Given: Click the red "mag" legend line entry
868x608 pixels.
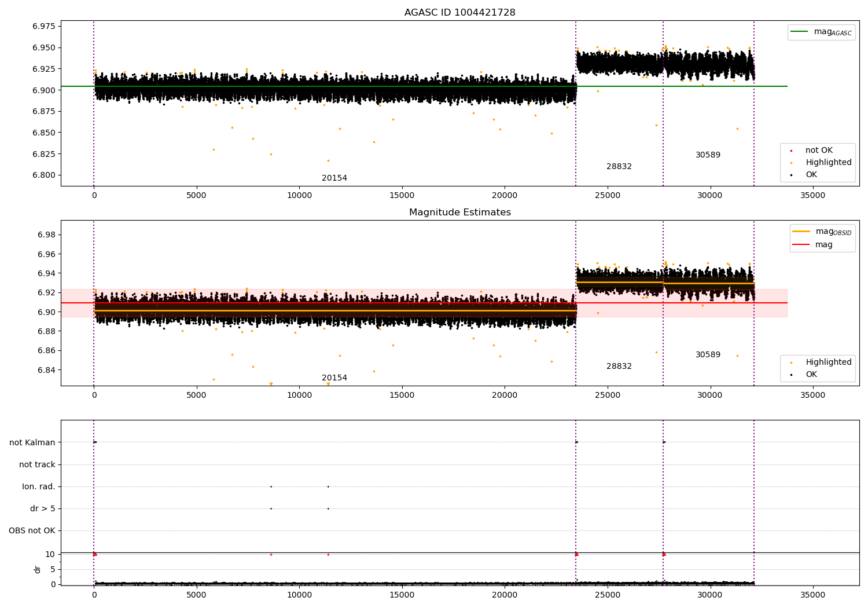Looking at the screenshot, I should coord(801,245).
